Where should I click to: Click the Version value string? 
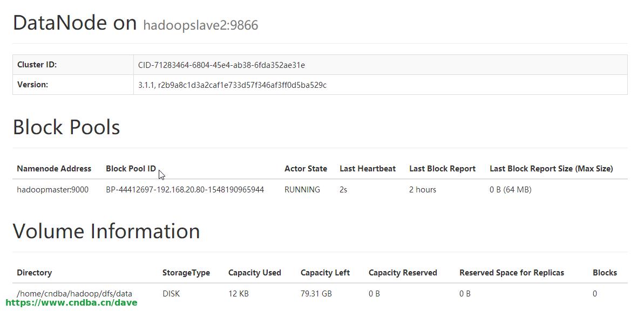point(233,85)
